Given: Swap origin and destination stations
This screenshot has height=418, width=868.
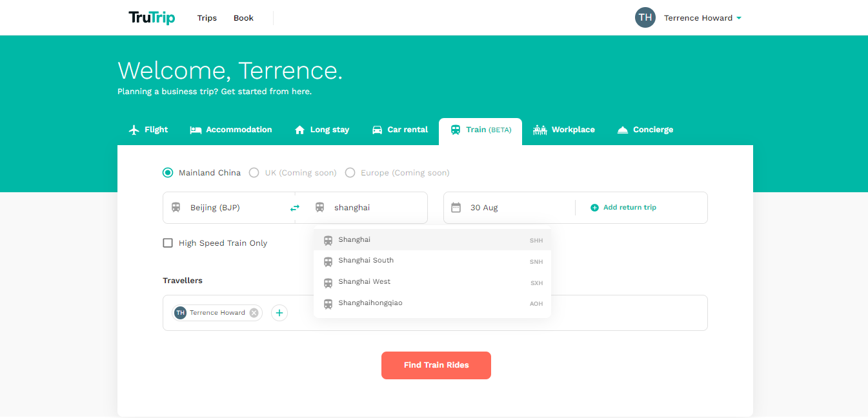Looking at the screenshot, I should click(295, 208).
